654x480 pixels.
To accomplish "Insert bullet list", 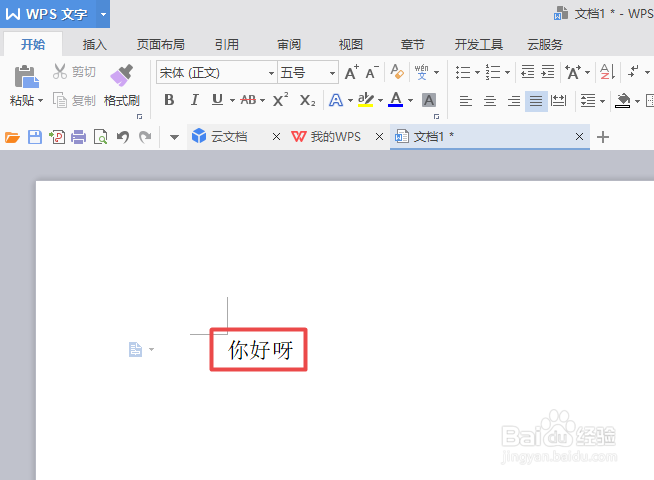I will (x=463, y=72).
